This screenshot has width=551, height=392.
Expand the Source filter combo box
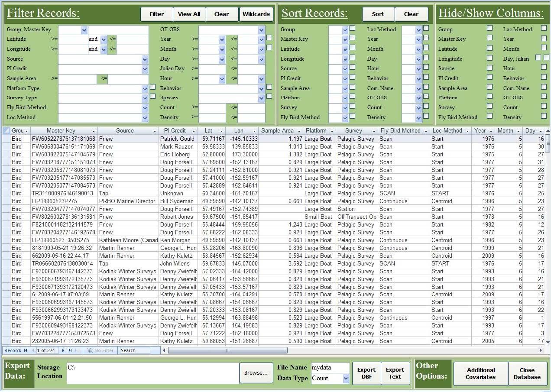(145, 59)
